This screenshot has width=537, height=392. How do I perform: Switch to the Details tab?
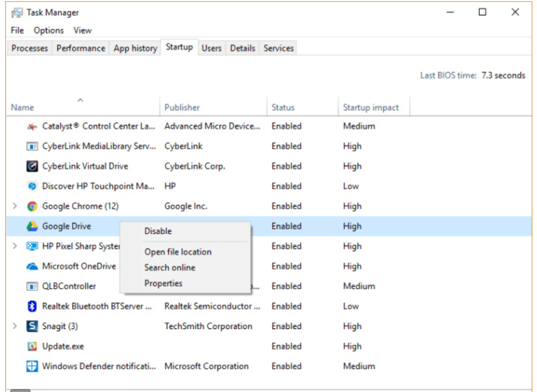pyautogui.click(x=243, y=48)
